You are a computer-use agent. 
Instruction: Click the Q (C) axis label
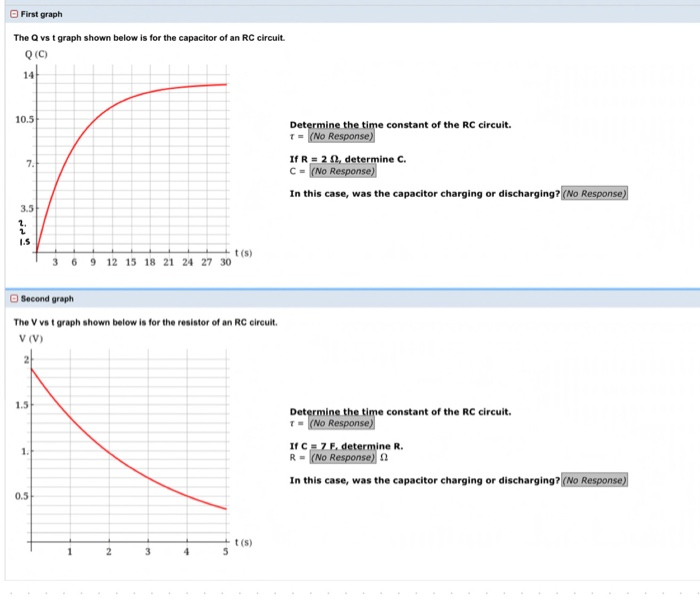(36, 54)
